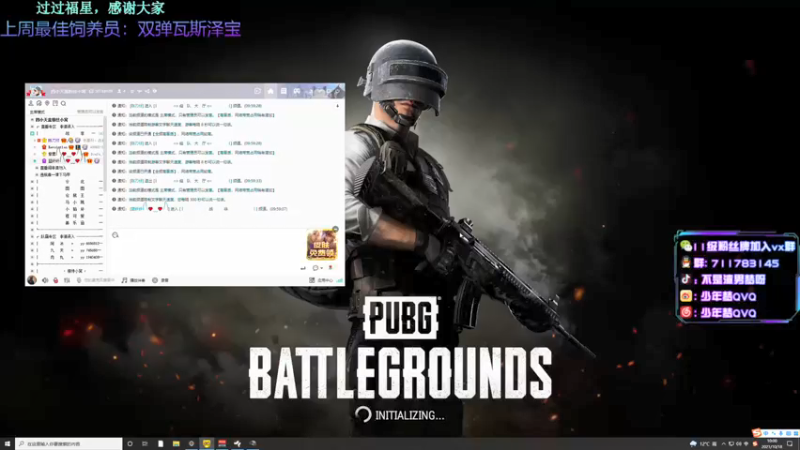800x450 pixels.
Task: Open the taskbar clock and date
Action: pos(772,444)
